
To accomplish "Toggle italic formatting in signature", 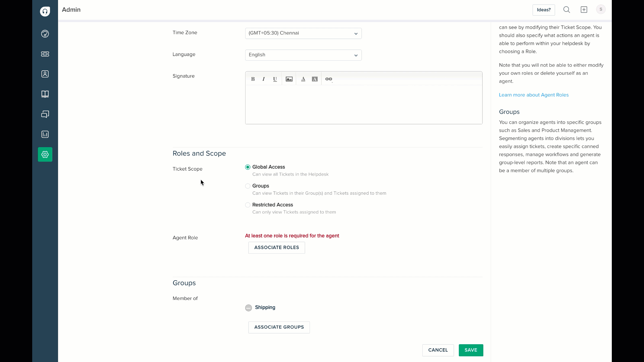I will coord(264,79).
